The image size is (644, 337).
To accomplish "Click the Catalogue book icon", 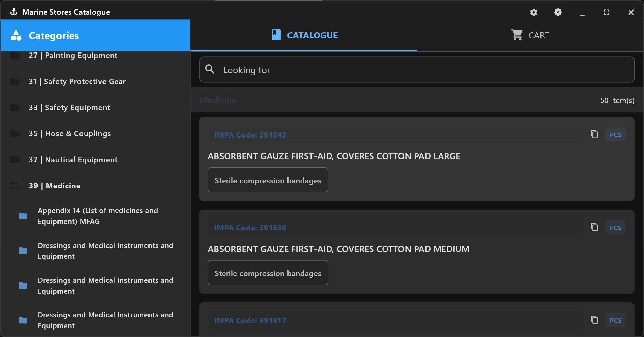I will point(276,35).
